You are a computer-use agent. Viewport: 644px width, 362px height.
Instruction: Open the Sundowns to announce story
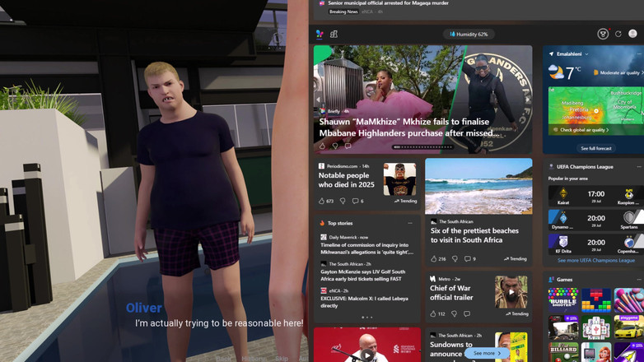[x=451, y=349]
